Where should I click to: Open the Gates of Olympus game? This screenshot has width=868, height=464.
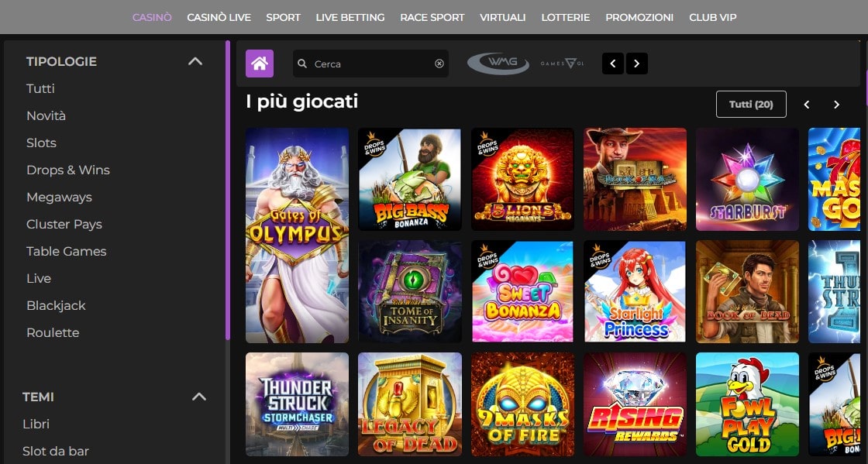[298, 235]
